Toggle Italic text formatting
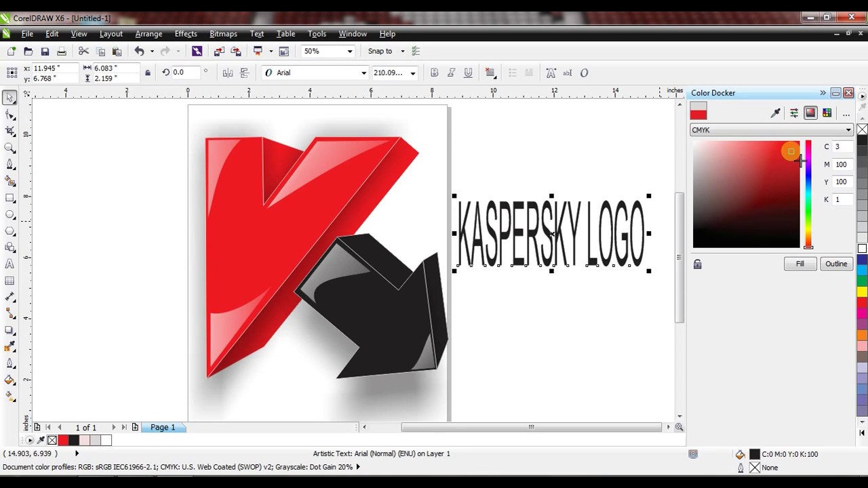Screen dimensions: 868x488 452,73
